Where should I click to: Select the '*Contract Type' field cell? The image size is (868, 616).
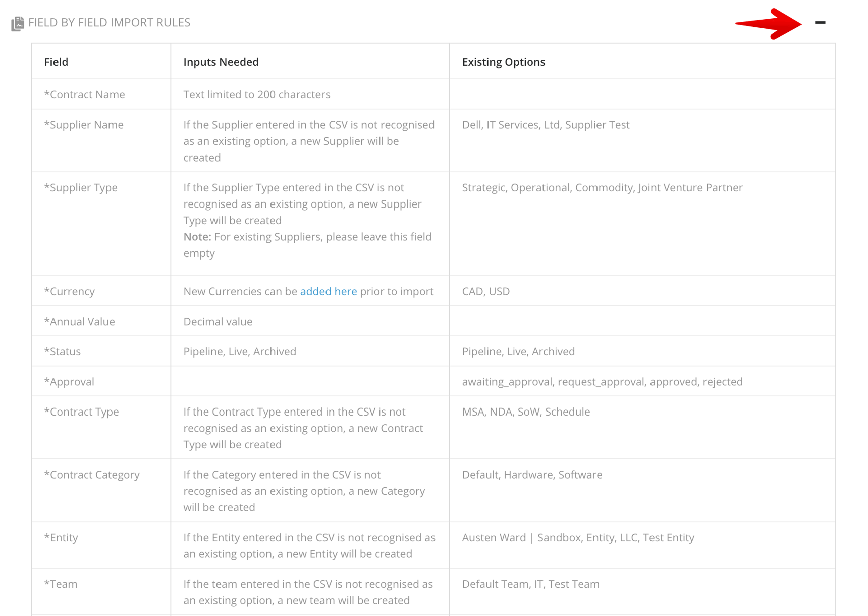82,412
